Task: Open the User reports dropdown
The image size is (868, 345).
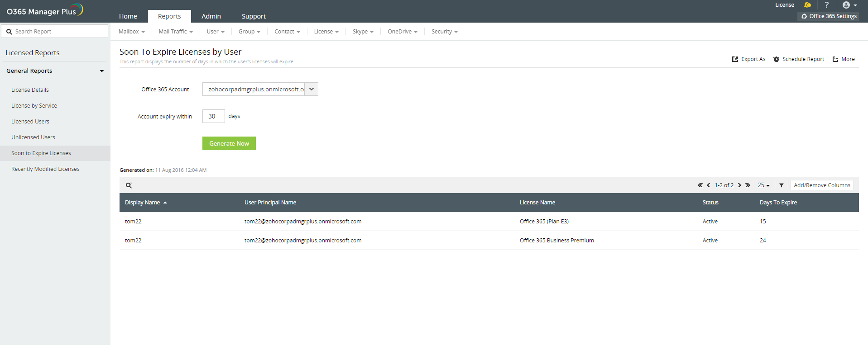Action: [216, 32]
